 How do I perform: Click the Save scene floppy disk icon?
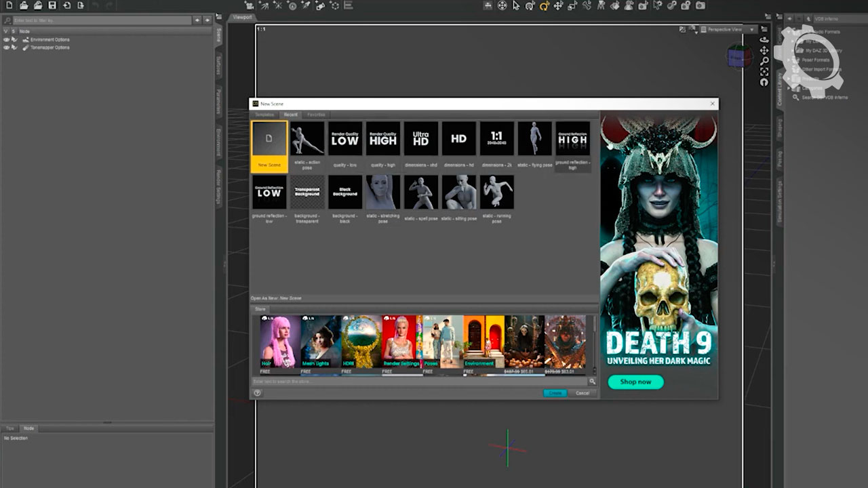(52, 5)
